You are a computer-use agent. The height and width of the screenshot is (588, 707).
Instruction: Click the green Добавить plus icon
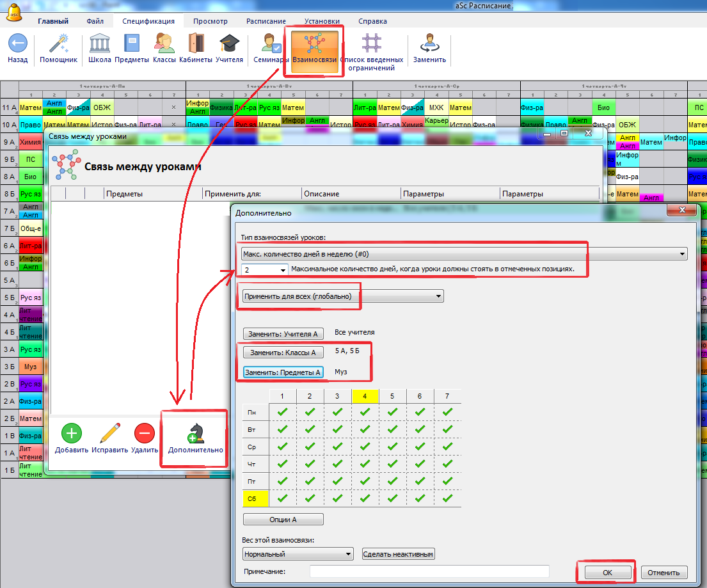tap(72, 433)
